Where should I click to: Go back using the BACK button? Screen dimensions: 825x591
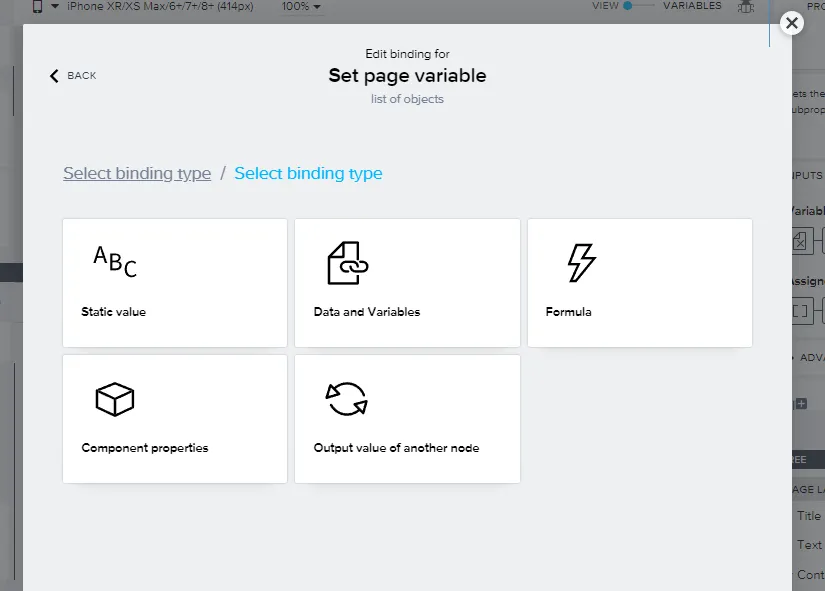73,76
